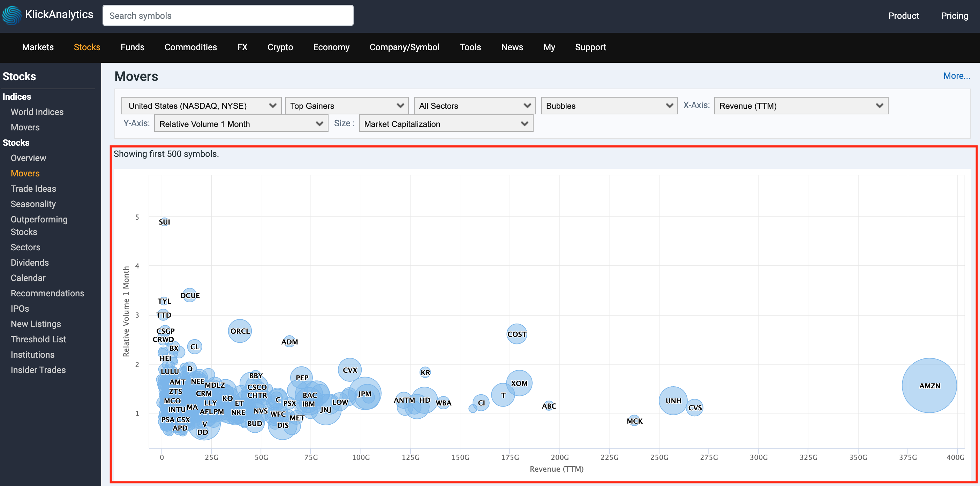Click the ADM bubble in chart
This screenshot has height=486, width=980.
pos(289,341)
